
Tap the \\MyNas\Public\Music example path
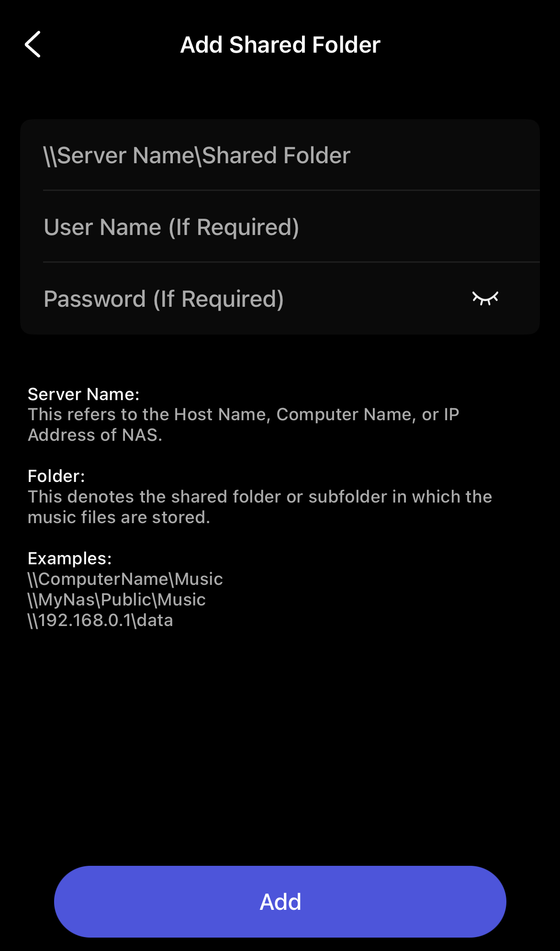pyautogui.click(x=117, y=600)
